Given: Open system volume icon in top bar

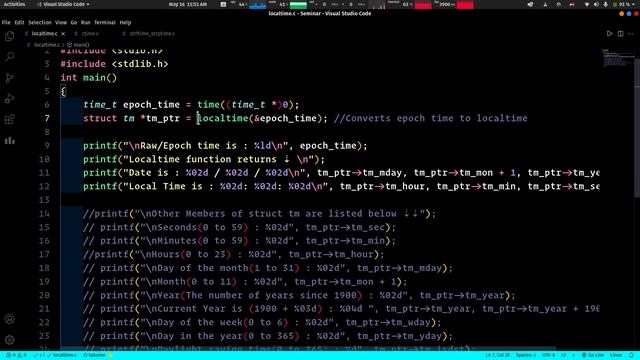Looking at the screenshot, I should (596, 4).
